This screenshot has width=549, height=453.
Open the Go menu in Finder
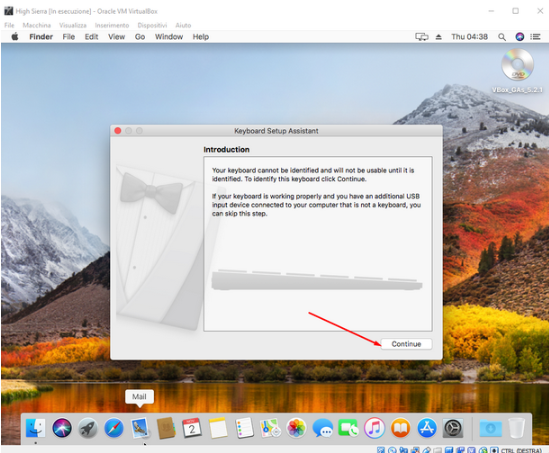pyautogui.click(x=140, y=37)
